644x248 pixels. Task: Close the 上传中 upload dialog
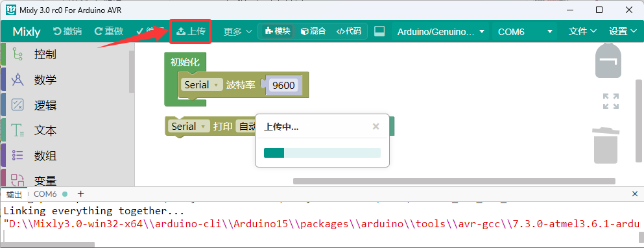[376, 127]
